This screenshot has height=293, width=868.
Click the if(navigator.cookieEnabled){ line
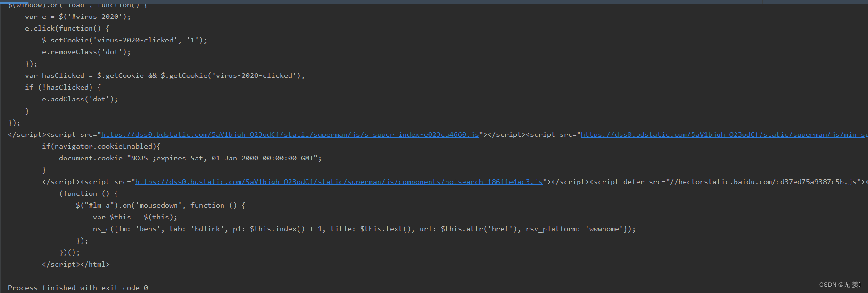tap(101, 146)
